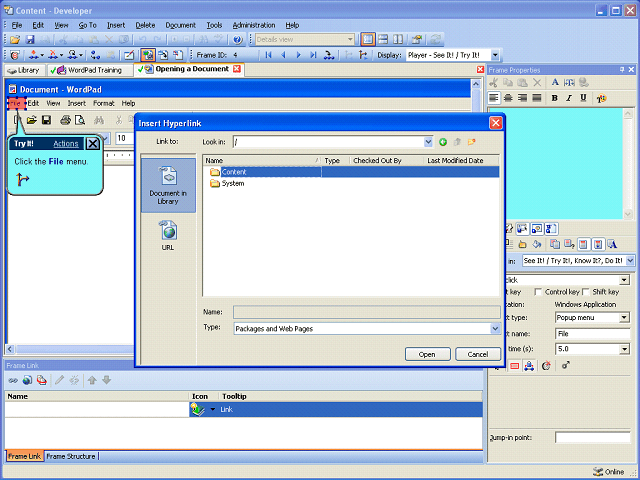Image resolution: width=640 pixels, height=480 pixels.
Task: Click Cancel in Insert Hyperlink dialog
Action: pos(478,354)
